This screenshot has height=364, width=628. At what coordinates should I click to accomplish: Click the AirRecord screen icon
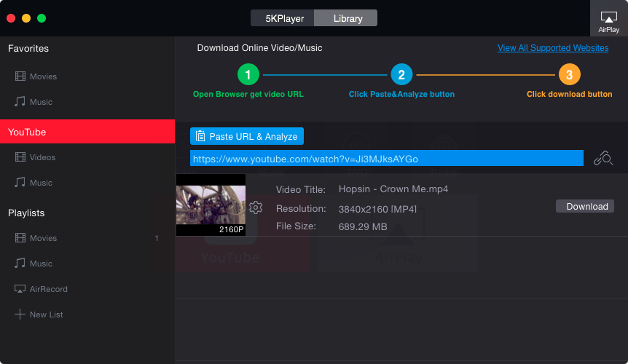coord(20,289)
